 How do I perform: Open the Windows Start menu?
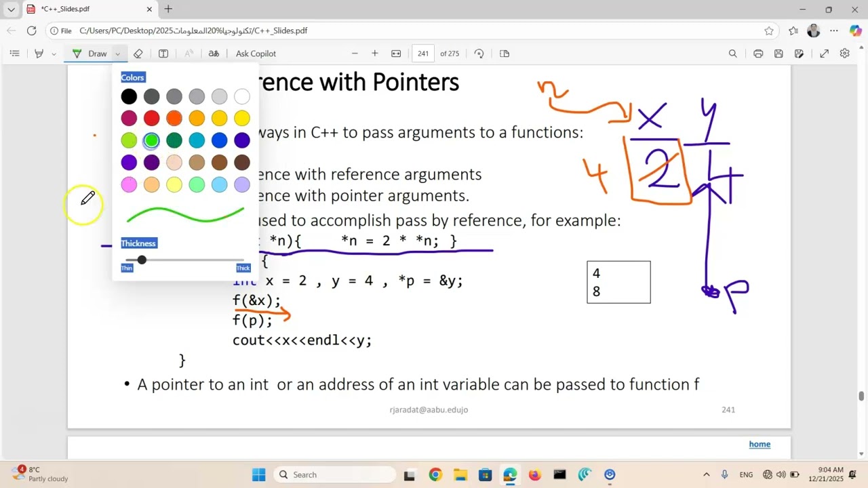point(259,474)
